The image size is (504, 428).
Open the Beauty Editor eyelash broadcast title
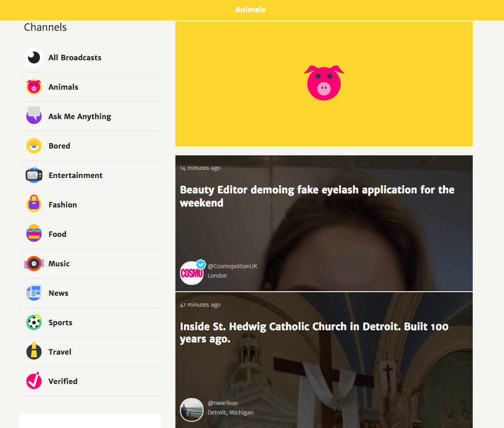pyautogui.click(x=317, y=196)
